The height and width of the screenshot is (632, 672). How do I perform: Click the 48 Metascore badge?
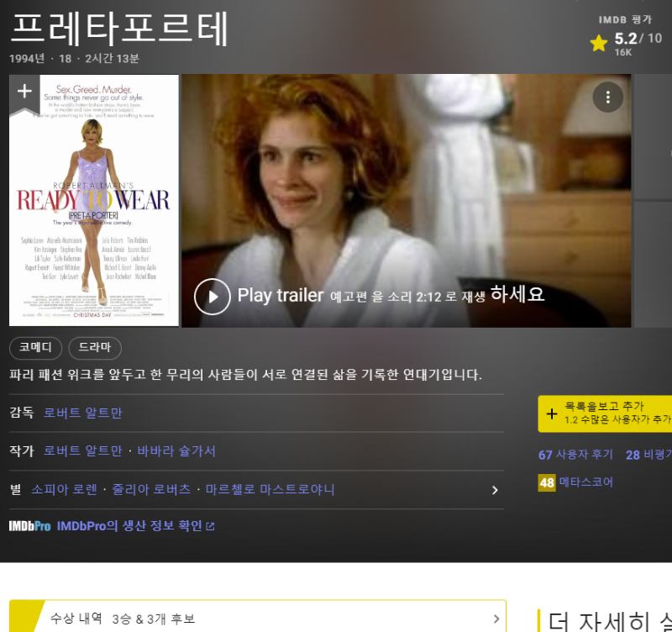(x=547, y=482)
